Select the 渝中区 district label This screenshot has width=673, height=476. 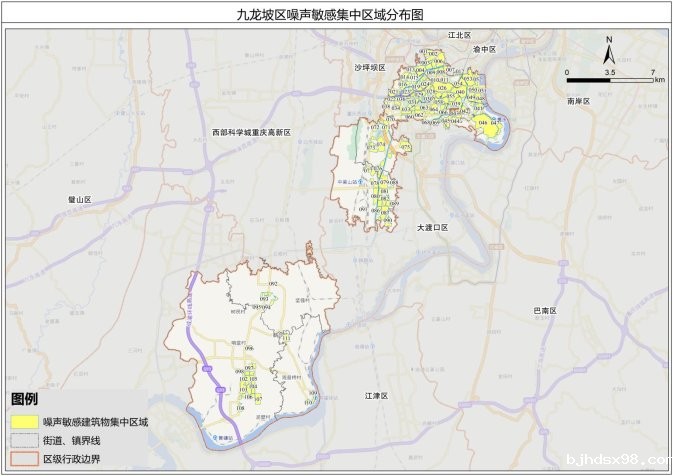coord(485,49)
